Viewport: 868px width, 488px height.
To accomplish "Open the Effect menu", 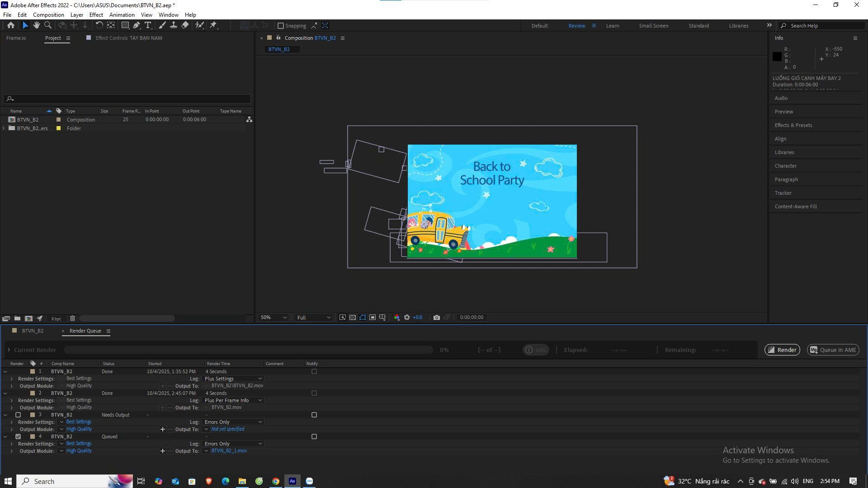I will (96, 15).
